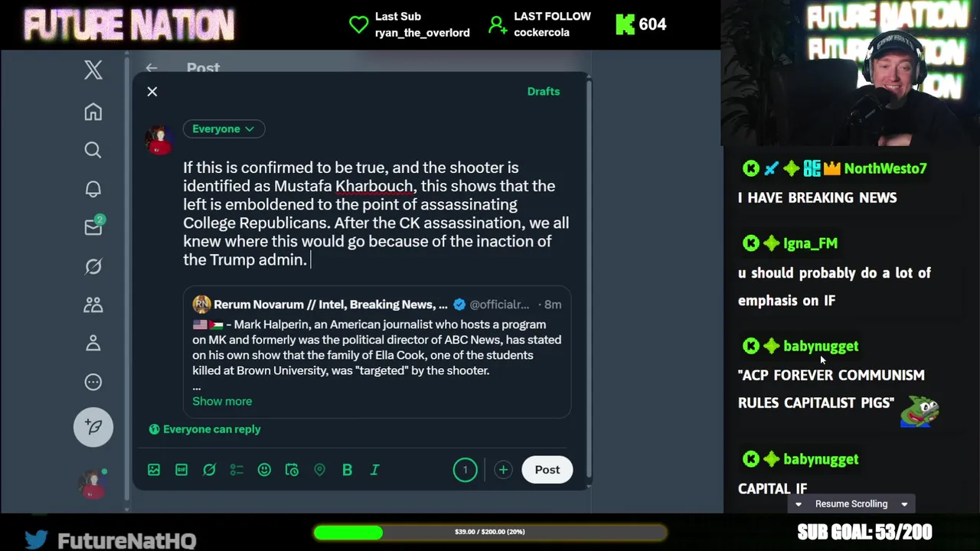Click the SUB GOAL: 53/200 text
The image size is (980, 551).
click(864, 532)
